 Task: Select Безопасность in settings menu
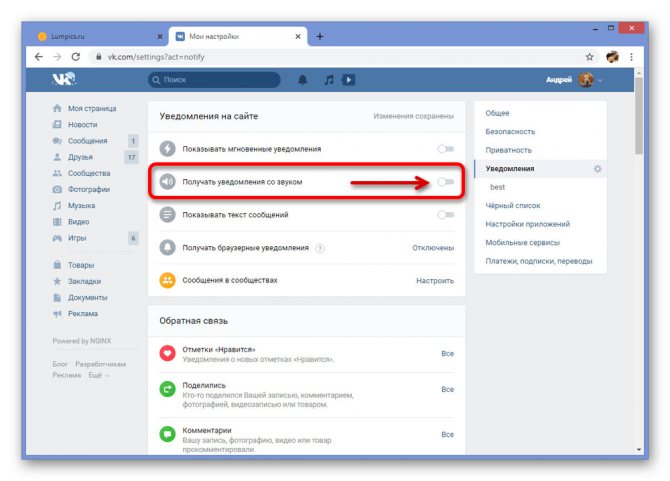click(510, 132)
